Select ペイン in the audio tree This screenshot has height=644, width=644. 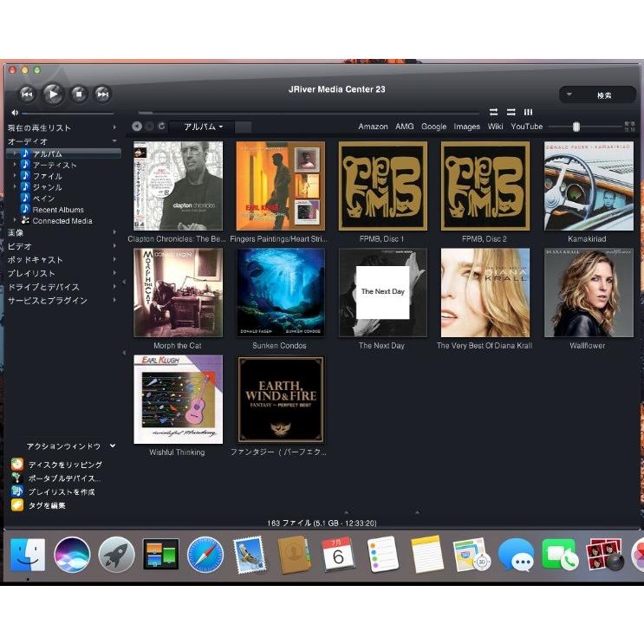[x=43, y=198]
